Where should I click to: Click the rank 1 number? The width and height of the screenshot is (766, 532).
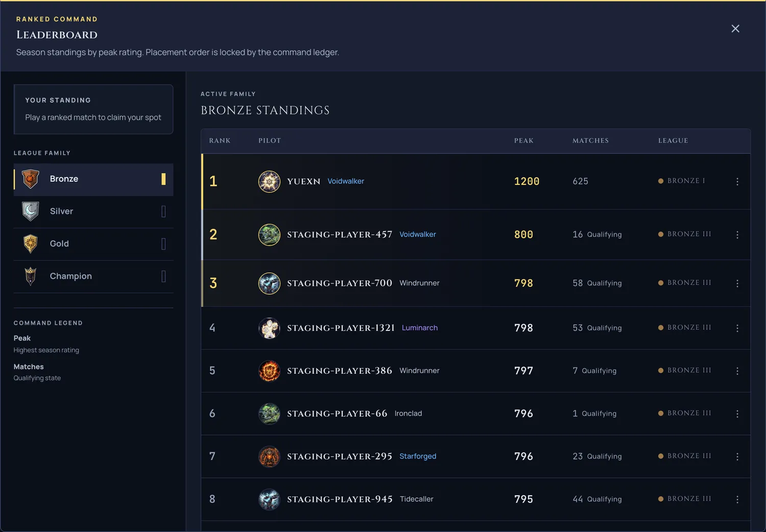[x=213, y=181]
